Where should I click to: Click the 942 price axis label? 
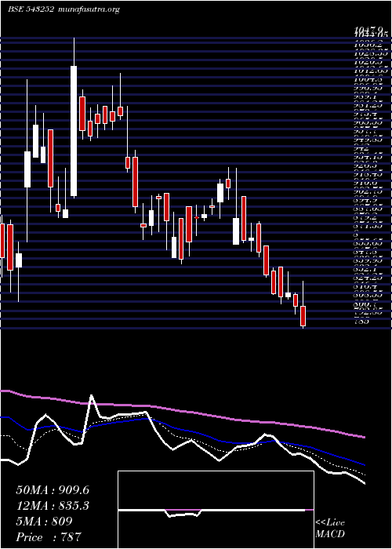pos(361,148)
